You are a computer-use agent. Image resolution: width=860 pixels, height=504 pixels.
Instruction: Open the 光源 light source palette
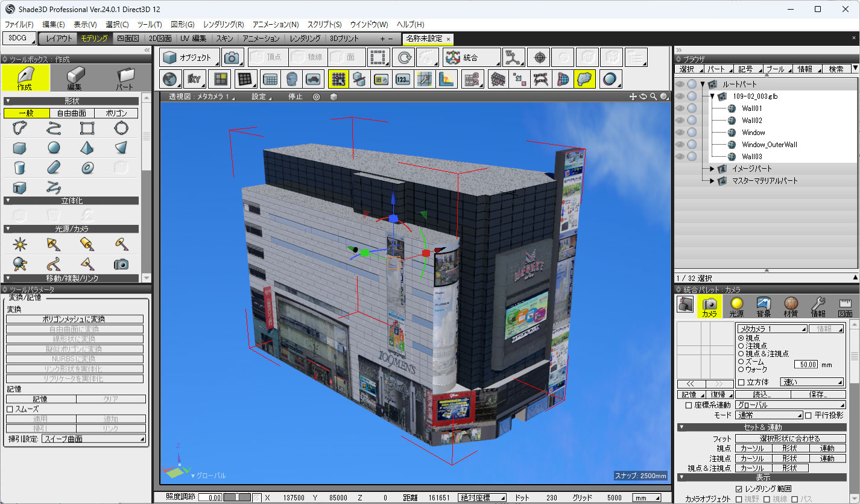736,307
